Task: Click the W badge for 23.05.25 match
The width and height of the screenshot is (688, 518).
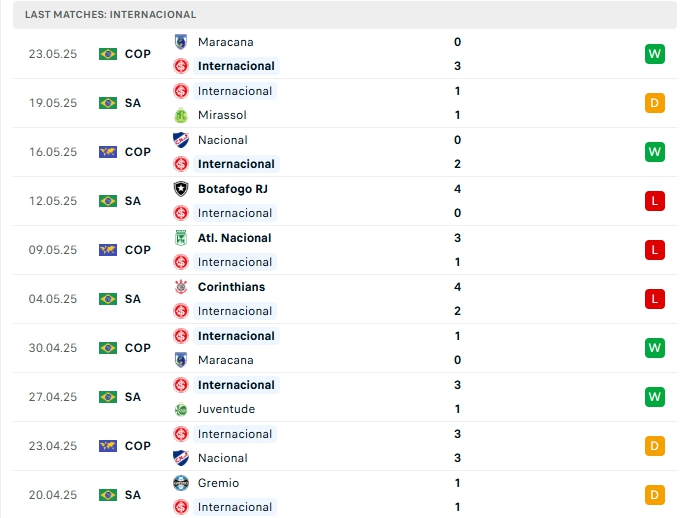Action: [x=655, y=54]
